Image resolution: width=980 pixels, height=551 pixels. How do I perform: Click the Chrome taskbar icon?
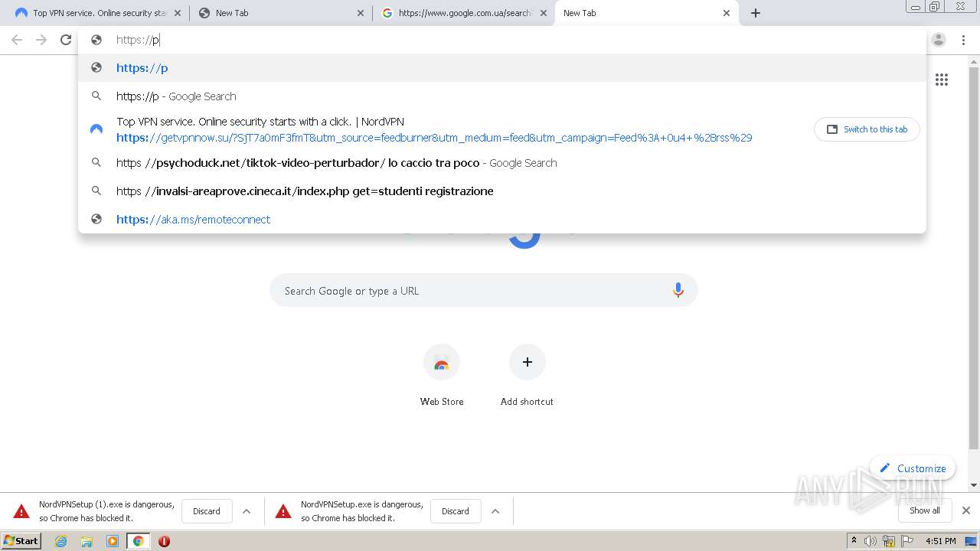(x=138, y=541)
